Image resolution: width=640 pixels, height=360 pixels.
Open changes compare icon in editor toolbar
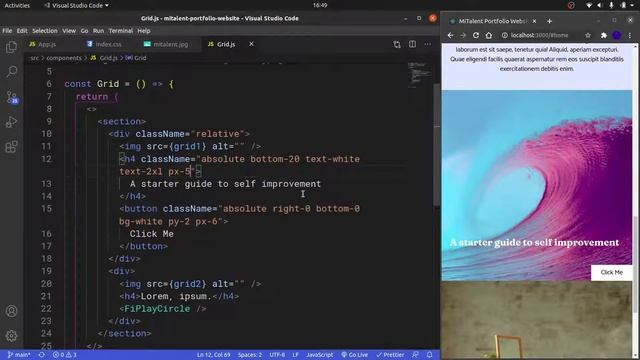pyautogui.click(x=397, y=44)
